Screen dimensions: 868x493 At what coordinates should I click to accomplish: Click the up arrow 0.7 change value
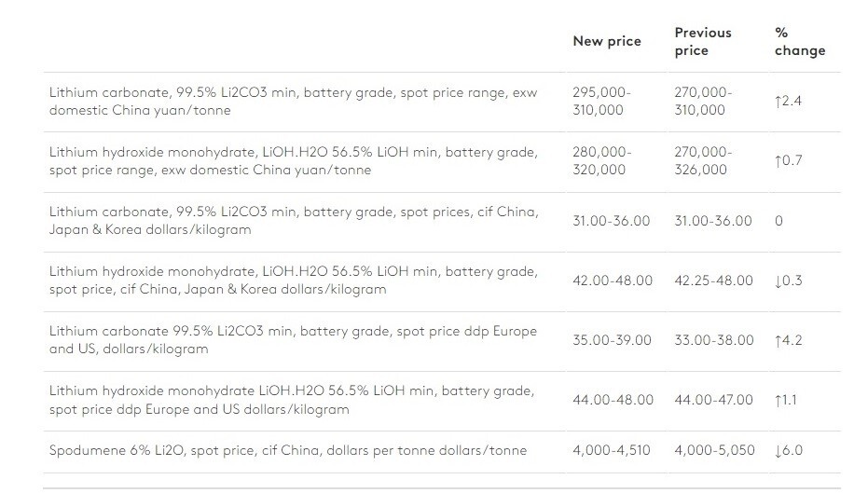789,161
